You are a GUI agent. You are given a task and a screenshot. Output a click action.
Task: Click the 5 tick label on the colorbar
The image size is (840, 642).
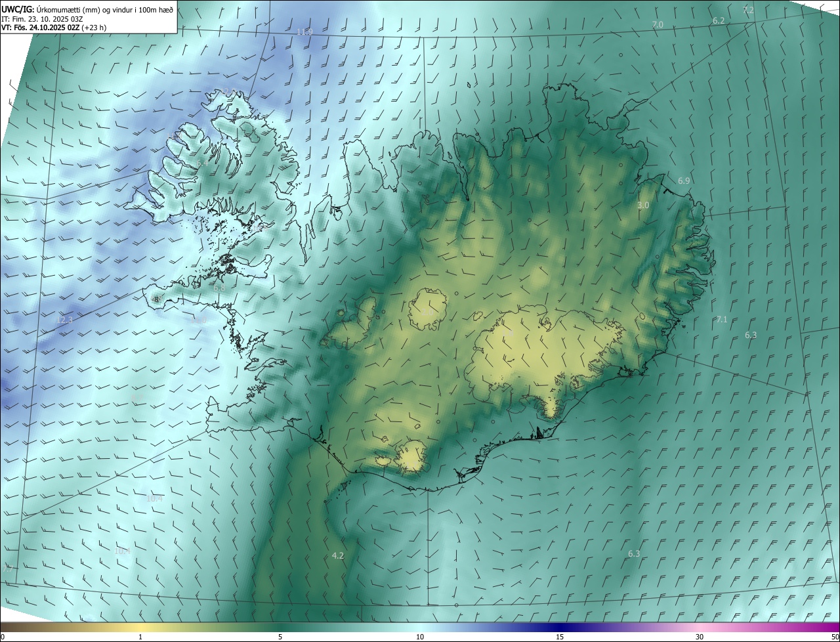280,637
